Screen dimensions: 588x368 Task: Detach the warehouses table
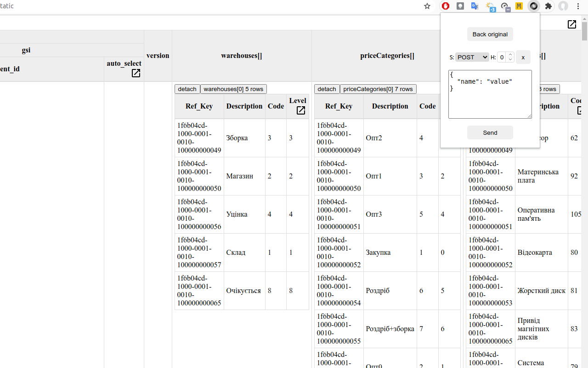click(187, 89)
